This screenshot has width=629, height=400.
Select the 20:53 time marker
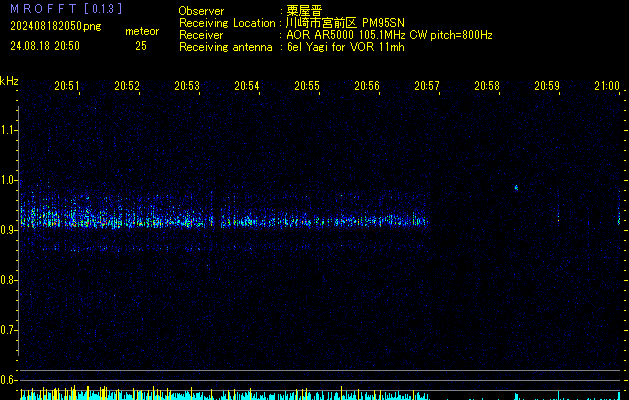coord(187,87)
